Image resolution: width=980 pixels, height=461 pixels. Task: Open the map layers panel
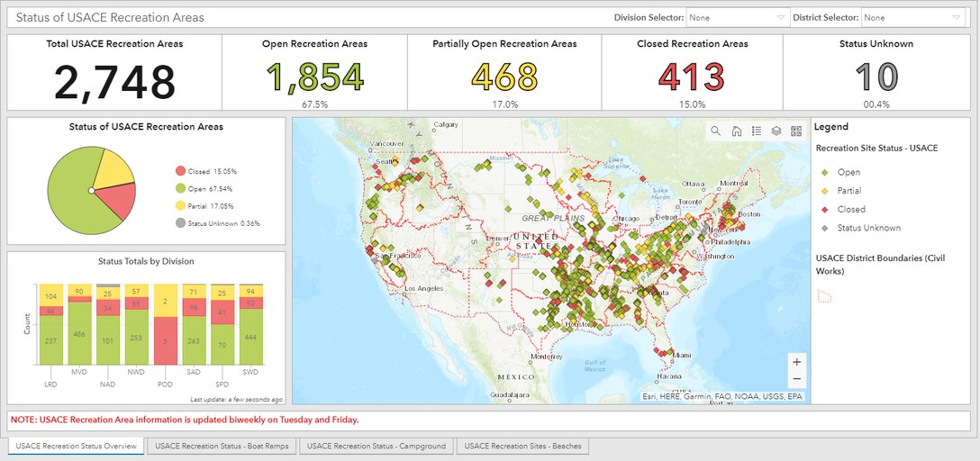(x=776, y=131)
